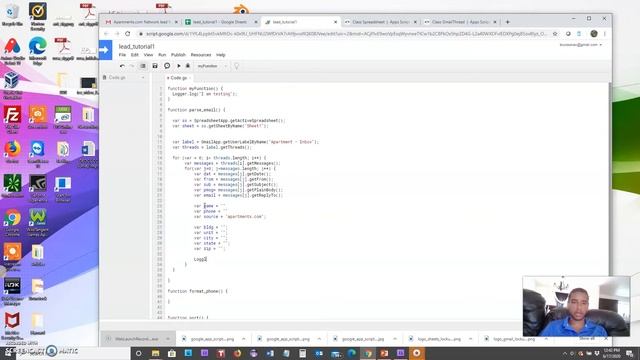Click the lead_tutorial1 project title

coord(137,46)
